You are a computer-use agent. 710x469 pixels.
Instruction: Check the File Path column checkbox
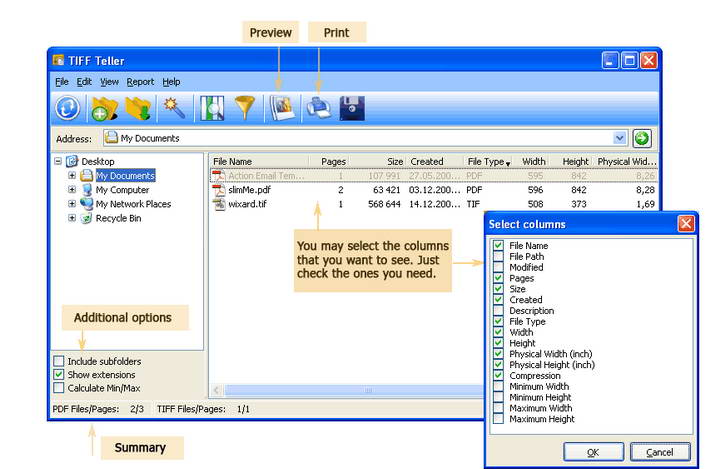498,256
